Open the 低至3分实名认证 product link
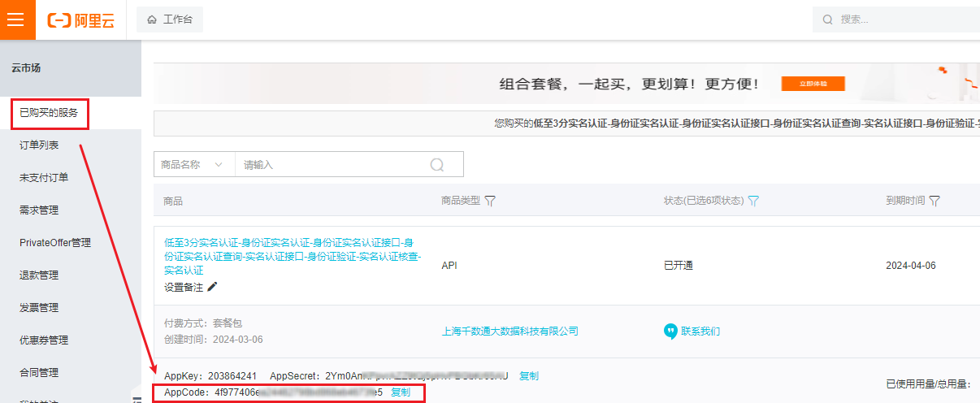The width and height of the screenshot is (980, 403). 293,257
